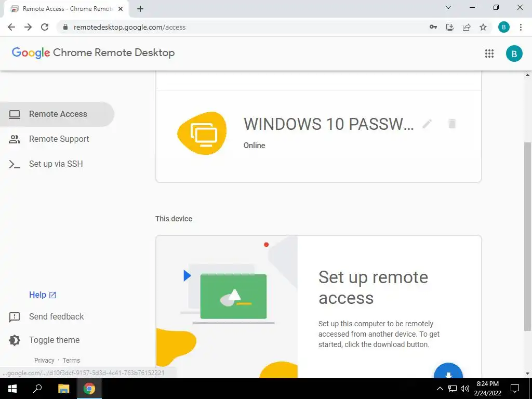Open the Chrome profile B avatar in toolbar
Viewport: 532px width, 399px height.
[x=504, y=27]
